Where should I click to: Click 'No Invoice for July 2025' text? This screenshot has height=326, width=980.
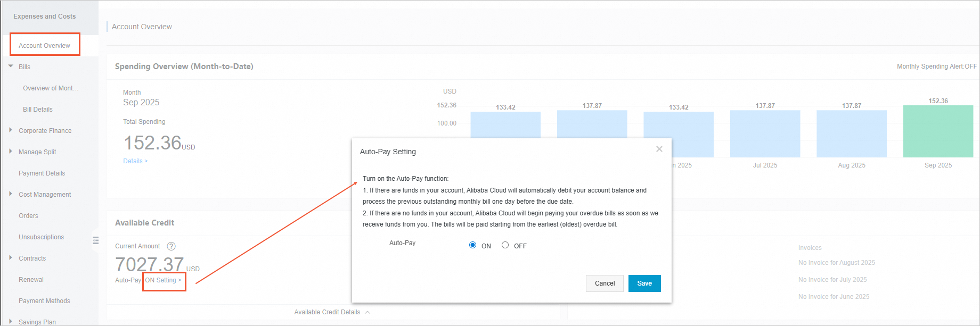[832, 280]
